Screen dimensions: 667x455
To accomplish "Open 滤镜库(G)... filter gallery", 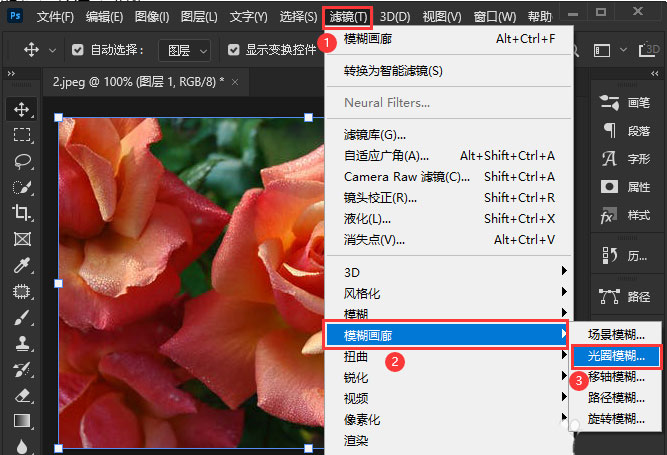I will pos(450,135).
